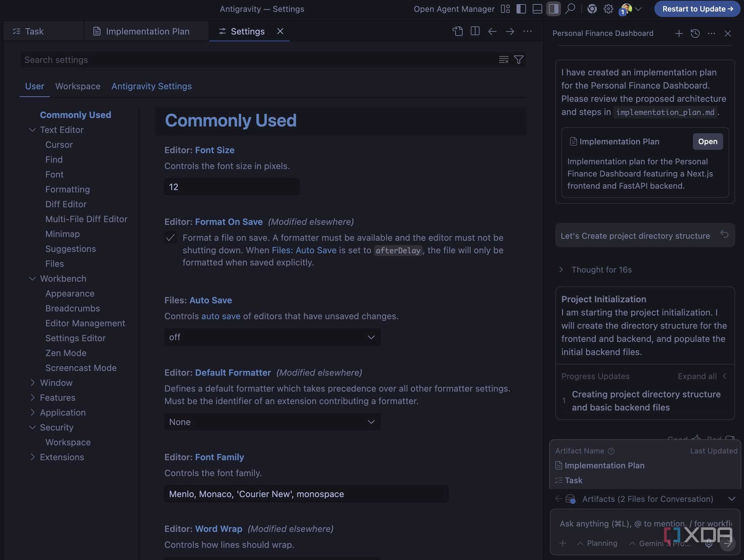Open the Auto Save dropdown
Image resolution: width=744 pixels, height=560 pixels.
[x=272, y=337]
